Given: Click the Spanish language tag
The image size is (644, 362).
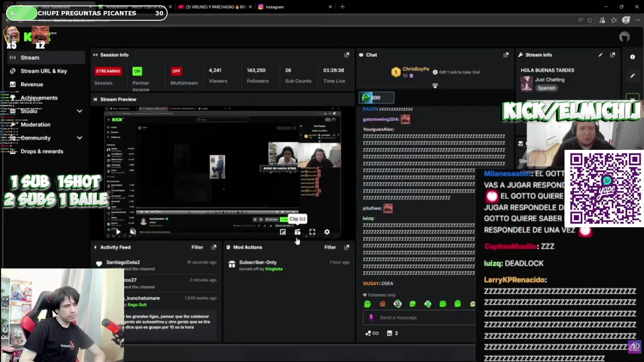Looking at the screenshot, I should pyautogui.click(x=546, y=88).
